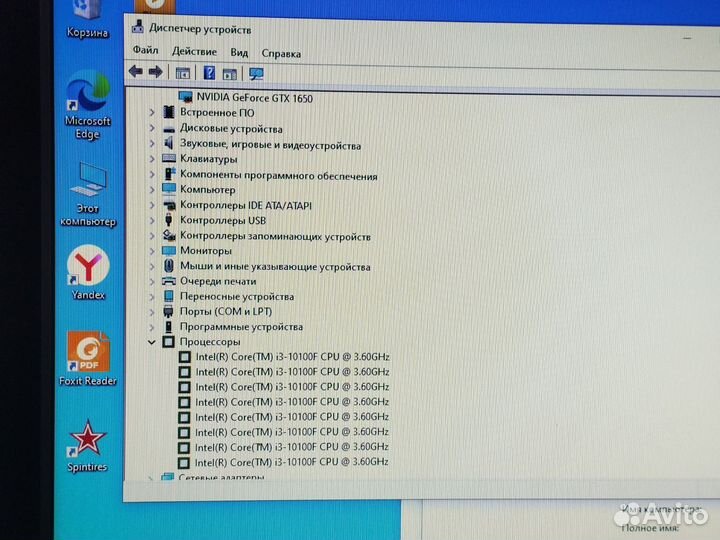
Task: Expand Компоненты программного обеспечения node
Action: [x=152, y=174]
